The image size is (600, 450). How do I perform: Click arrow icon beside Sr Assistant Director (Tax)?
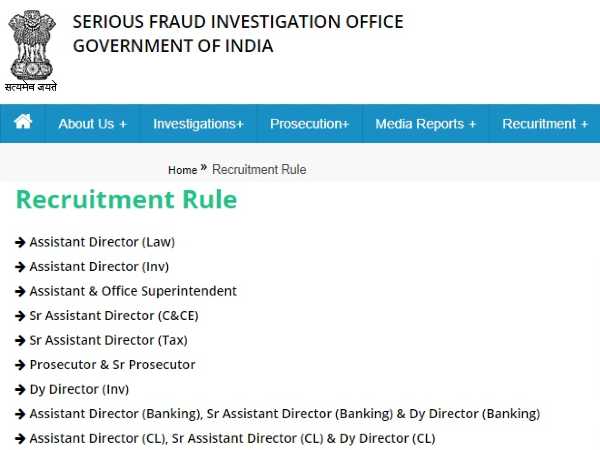point(20,340)
